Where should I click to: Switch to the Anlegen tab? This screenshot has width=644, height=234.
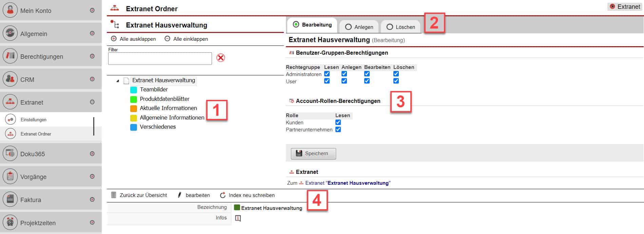(x=359, y=27)
